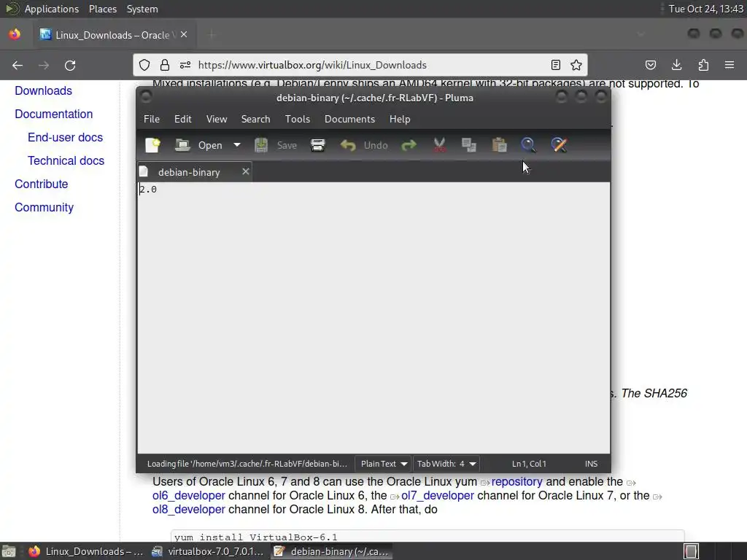Follow the ol7_developer link
This screenshot has width=747, height=560.
(438, 495)
